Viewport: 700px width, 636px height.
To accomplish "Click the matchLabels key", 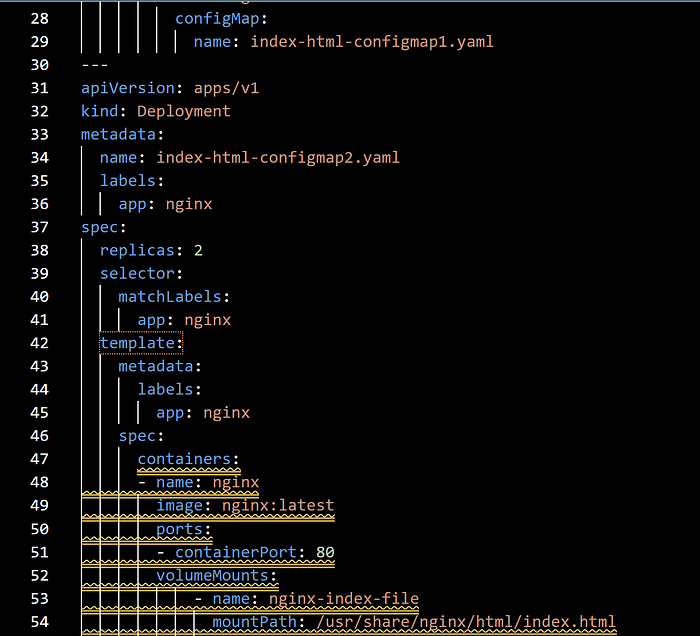I will tap(170, 297).
